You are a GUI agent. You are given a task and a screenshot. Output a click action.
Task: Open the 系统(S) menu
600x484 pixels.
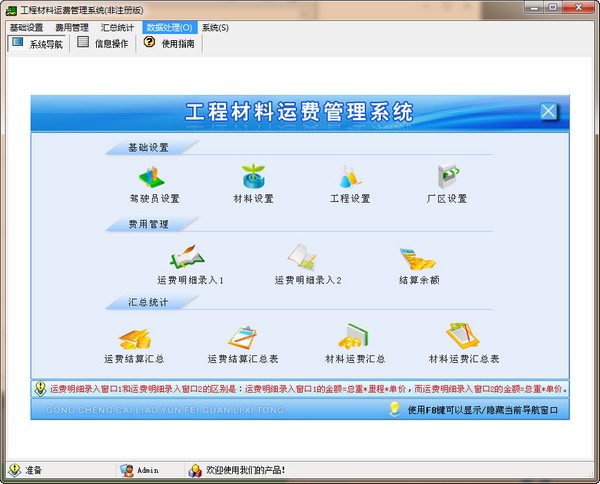(215, 27)
